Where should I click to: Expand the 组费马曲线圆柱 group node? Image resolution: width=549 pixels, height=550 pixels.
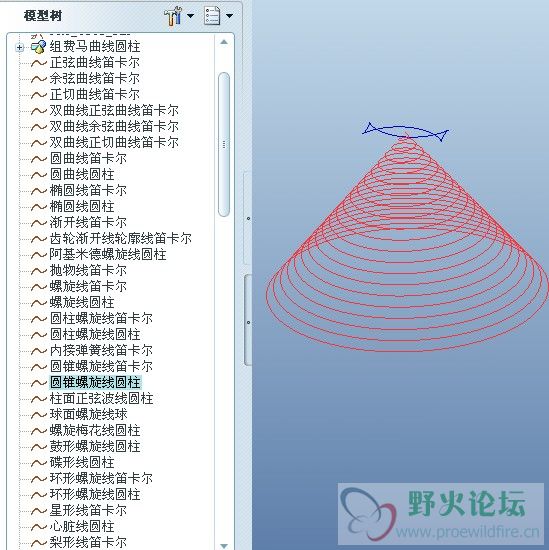(x=20, y=47)
